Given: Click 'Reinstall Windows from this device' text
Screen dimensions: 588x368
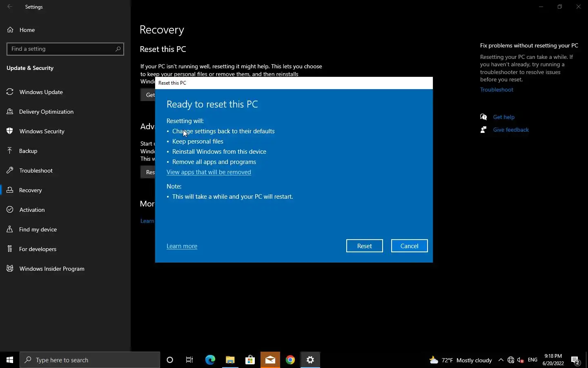Looking at the screenshot, I should click(x=219, y=152).
